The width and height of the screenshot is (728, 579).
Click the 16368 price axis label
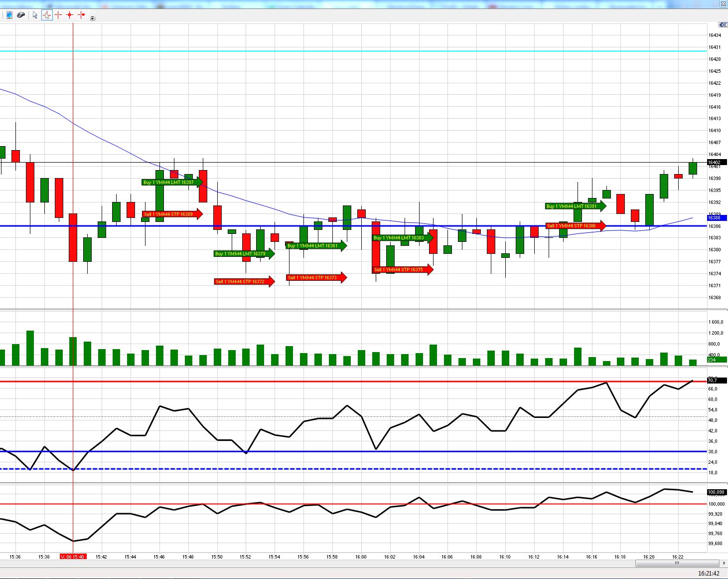[x=715, y=298]
